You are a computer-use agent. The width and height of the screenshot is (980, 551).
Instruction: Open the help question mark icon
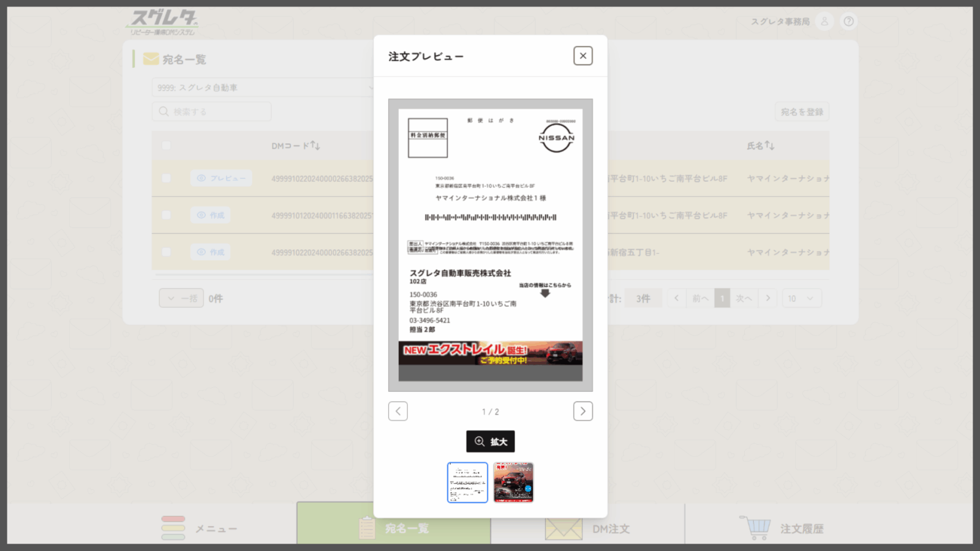click(848, 21)
